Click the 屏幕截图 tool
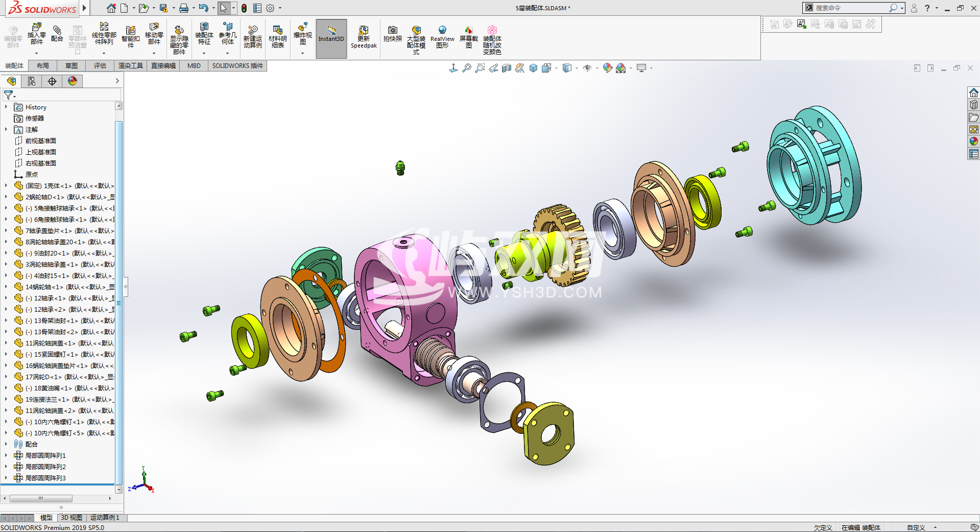Image resolution: width=980 pixels, height=532 pixels. click(468, 37)
